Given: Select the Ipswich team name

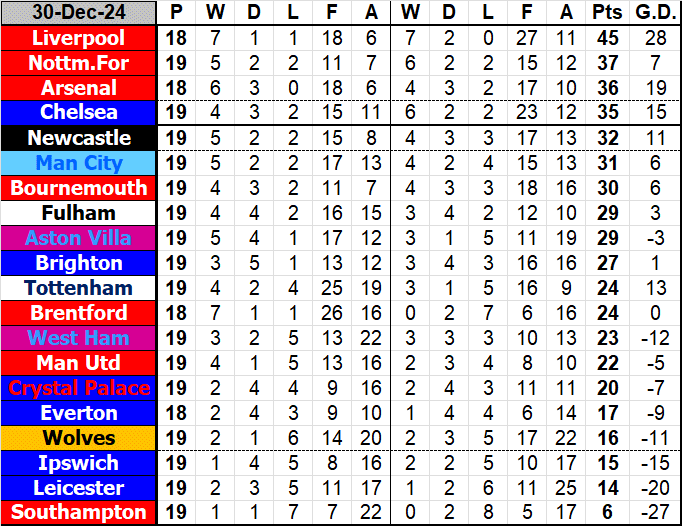Looking at the screenshot, I should point(79,463).
